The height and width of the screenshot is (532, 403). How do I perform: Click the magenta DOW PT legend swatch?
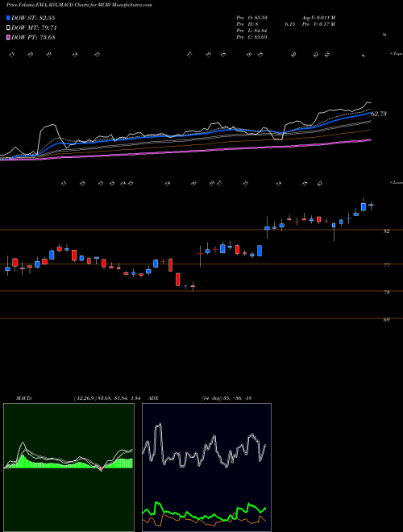tap(9, 37)
